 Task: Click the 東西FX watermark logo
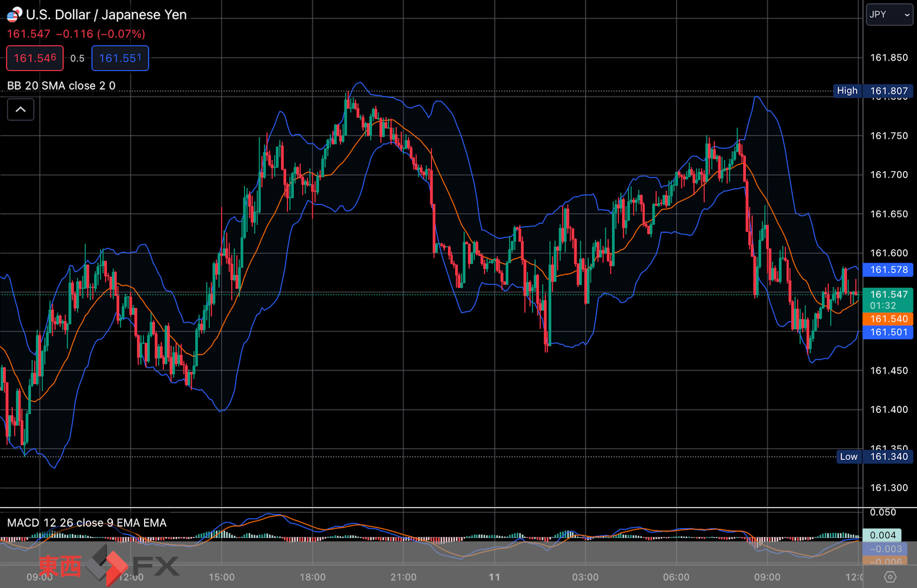click(x=109, y=566)
